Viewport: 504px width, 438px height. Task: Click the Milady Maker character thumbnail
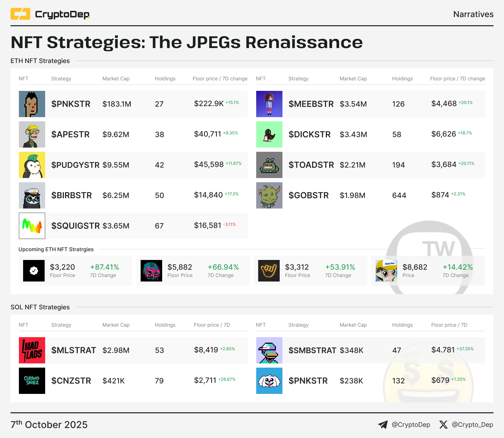[386, 271]
